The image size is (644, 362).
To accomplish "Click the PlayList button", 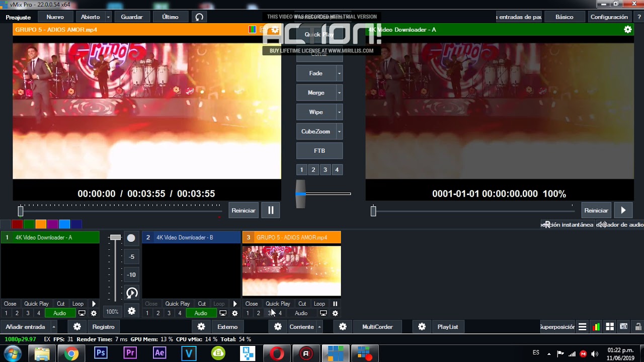I will (x=448, y=327).
